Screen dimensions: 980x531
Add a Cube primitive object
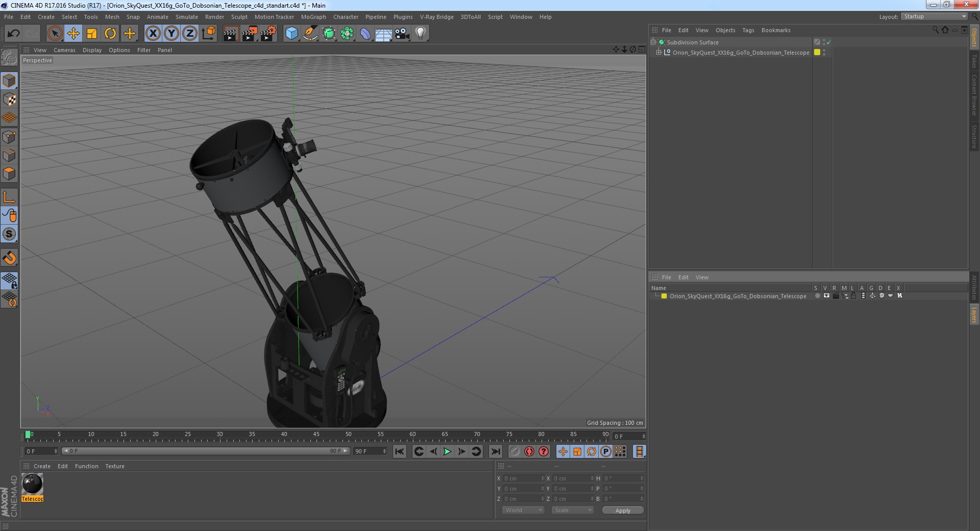coord(291,34)
